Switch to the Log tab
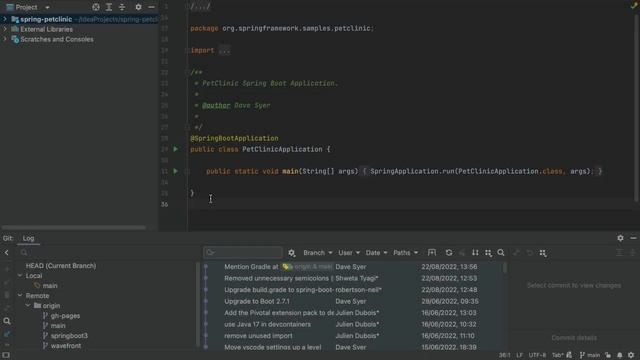The image size is (640, 360). [x=28, y=238]
